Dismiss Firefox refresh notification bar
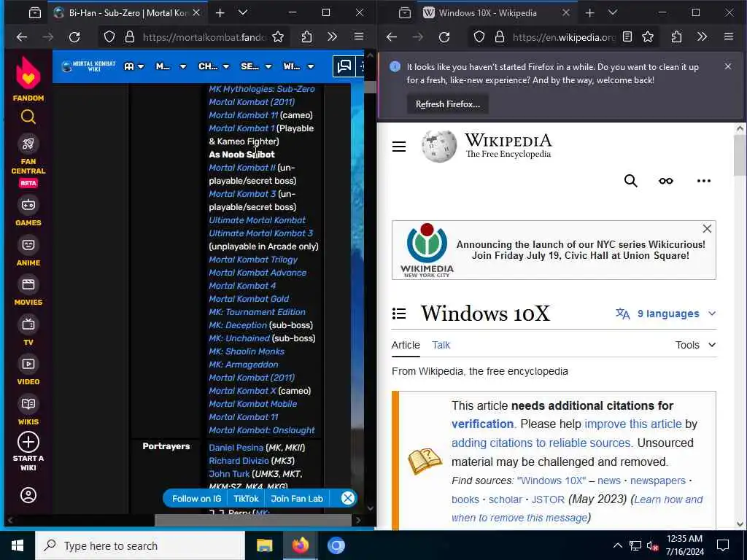The image size is (747, 560). coord(727,66)
